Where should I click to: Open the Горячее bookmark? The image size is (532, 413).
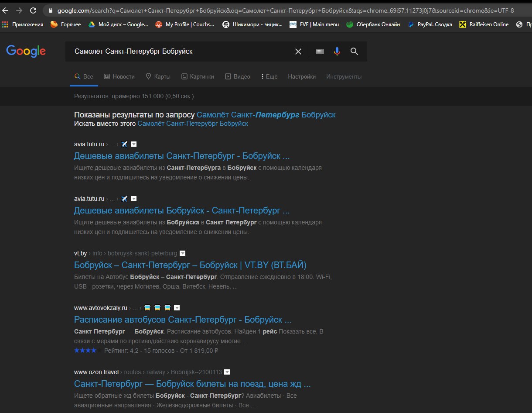tap(66, 24)
